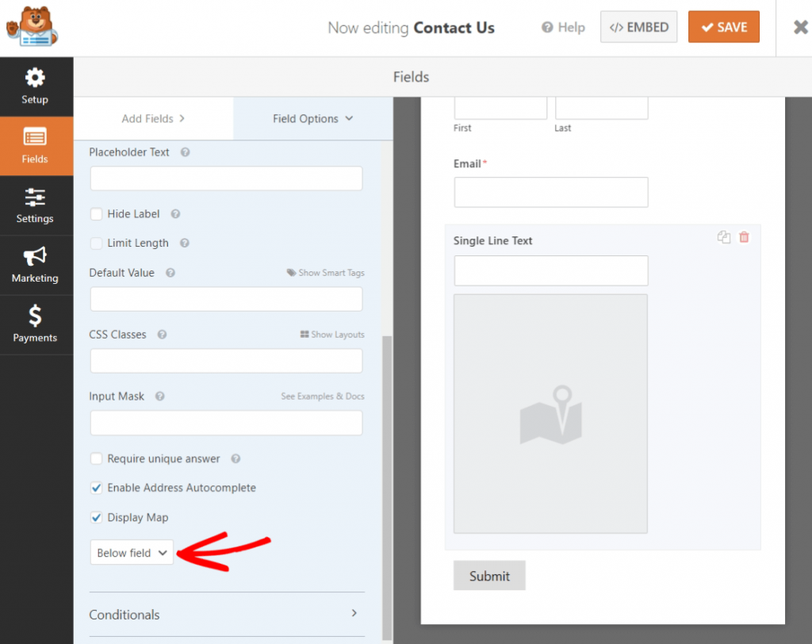This screenshot has height=644, width=812.
Task: Click the orange Save button
Action: 723,27
